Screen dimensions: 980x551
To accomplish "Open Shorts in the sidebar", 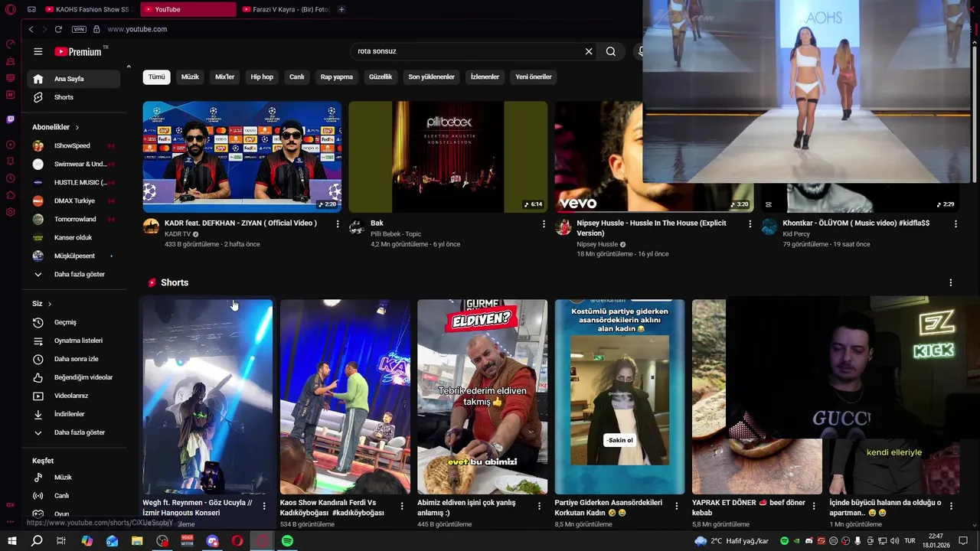I will [x=73, y=97].
